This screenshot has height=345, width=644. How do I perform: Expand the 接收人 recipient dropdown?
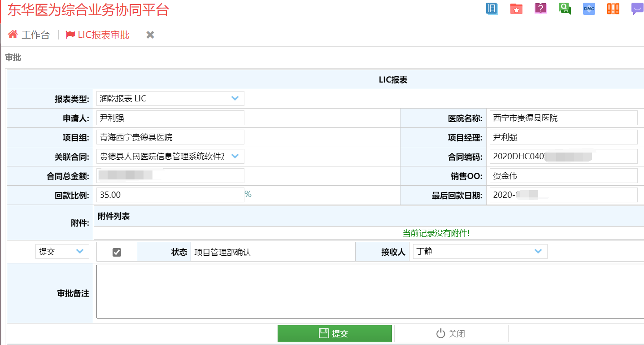click(538, 252)
